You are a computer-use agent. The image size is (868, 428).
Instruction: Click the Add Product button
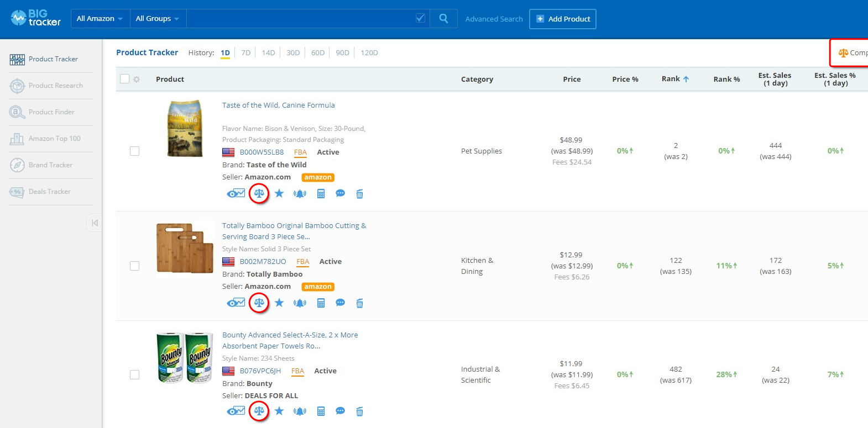(563, 19)
